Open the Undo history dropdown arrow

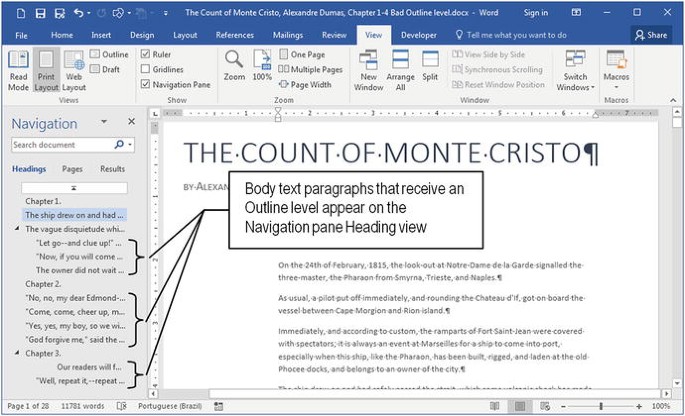click(x=89, y=14)
